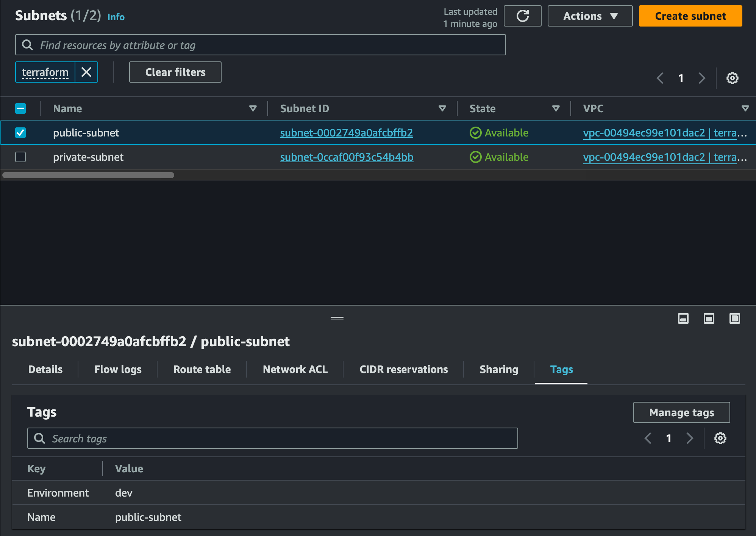
Task: Toggle the select-all header checkbox
Action: 20,108
